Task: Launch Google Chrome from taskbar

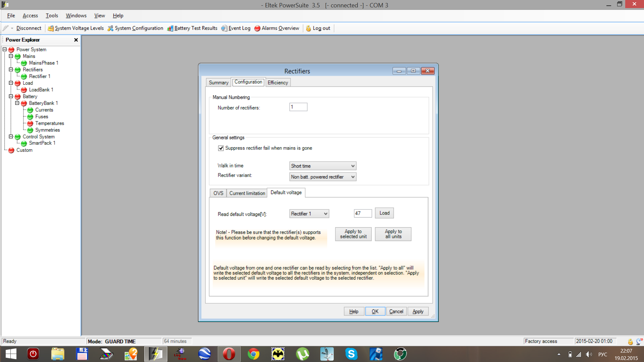Action: tap(254, 354)
